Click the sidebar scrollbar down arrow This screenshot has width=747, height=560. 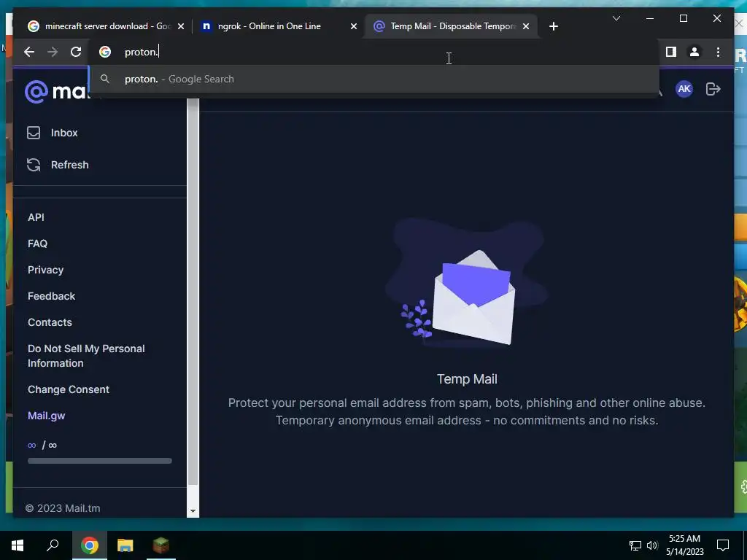pos(193,511)
